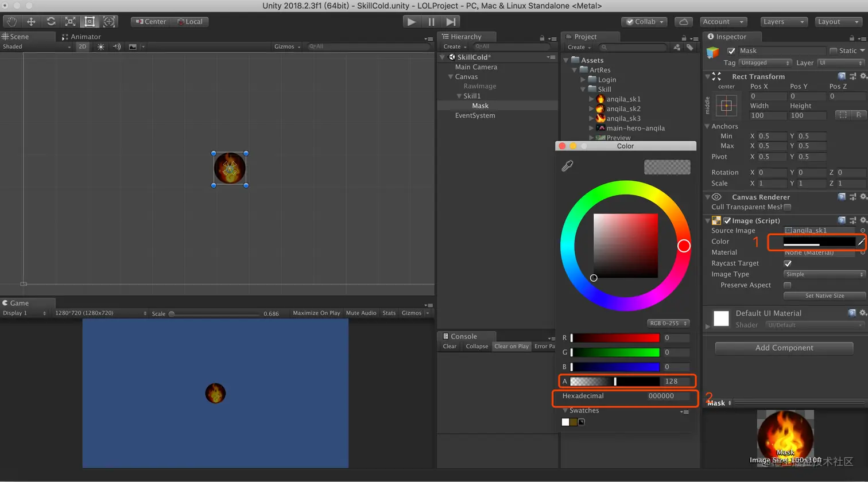Viewport: 868px width, 482px height.
Task: Adjust the alpha A slider
Action: click(x=615, y=382)
